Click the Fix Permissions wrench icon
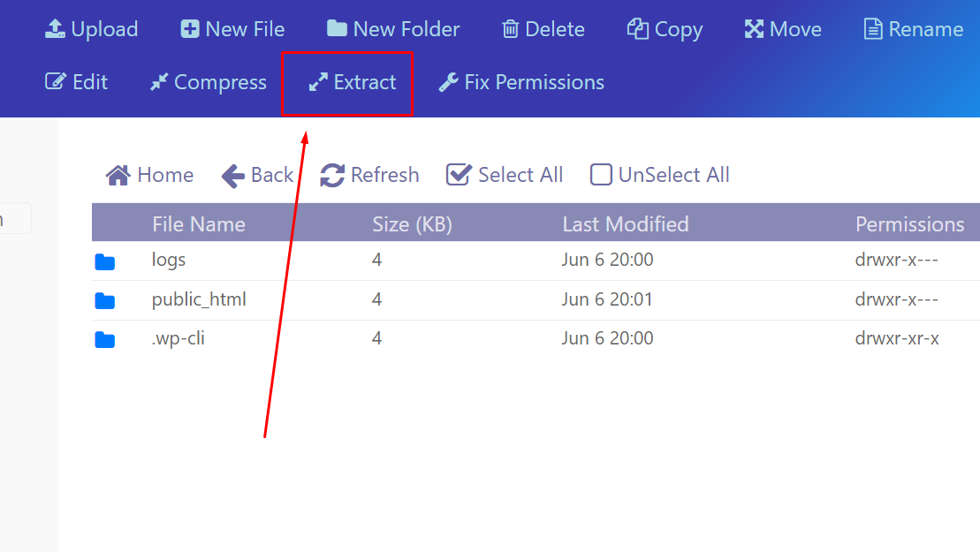This screenshot has height=552, width=980. pyautogui.click(x=449, y=82)
